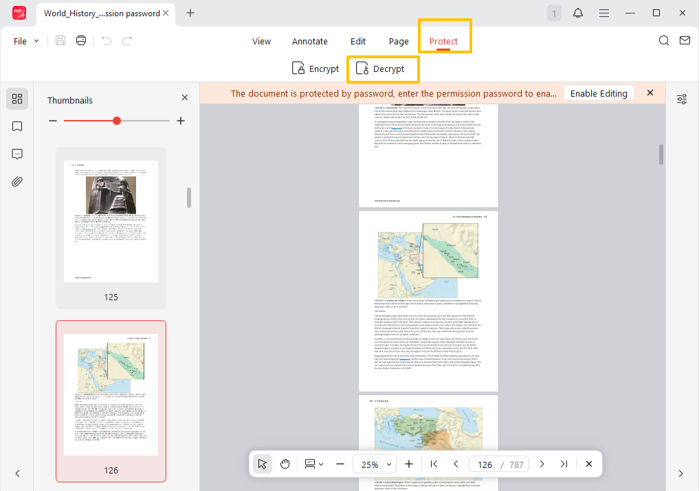This screenshot has height=491, width=700.
Task: Open the search magnifier icon
Action: point(664,41)
